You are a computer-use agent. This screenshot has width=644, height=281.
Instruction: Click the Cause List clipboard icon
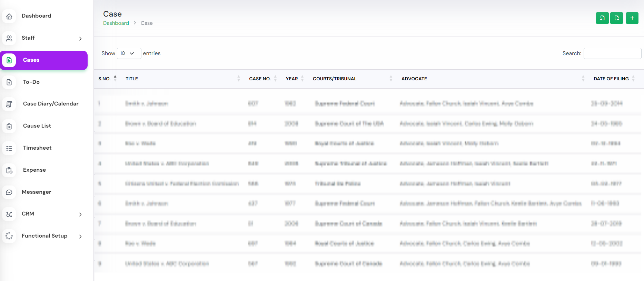pyautogui.click(x=9, y=126)
